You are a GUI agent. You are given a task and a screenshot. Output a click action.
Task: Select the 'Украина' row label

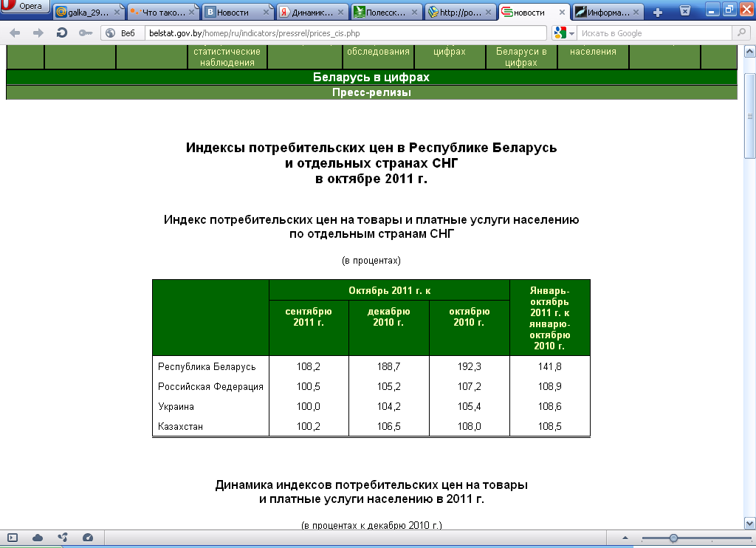point(176,407)
